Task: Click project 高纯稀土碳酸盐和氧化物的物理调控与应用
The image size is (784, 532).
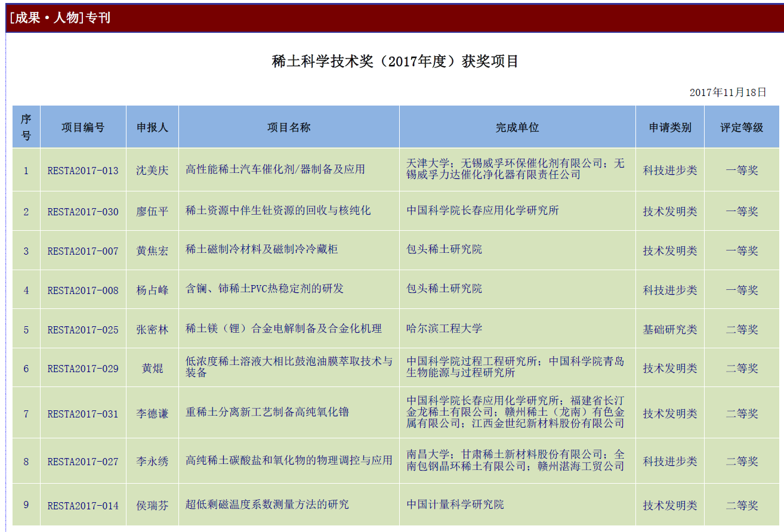Action: pyautogui.click(x=289, y=460)
